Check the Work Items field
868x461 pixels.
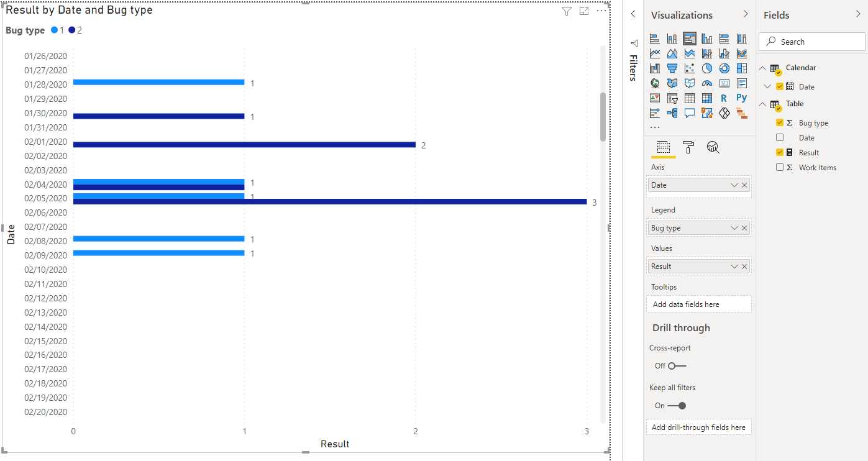pyautogui.click(x=780, y=167)
